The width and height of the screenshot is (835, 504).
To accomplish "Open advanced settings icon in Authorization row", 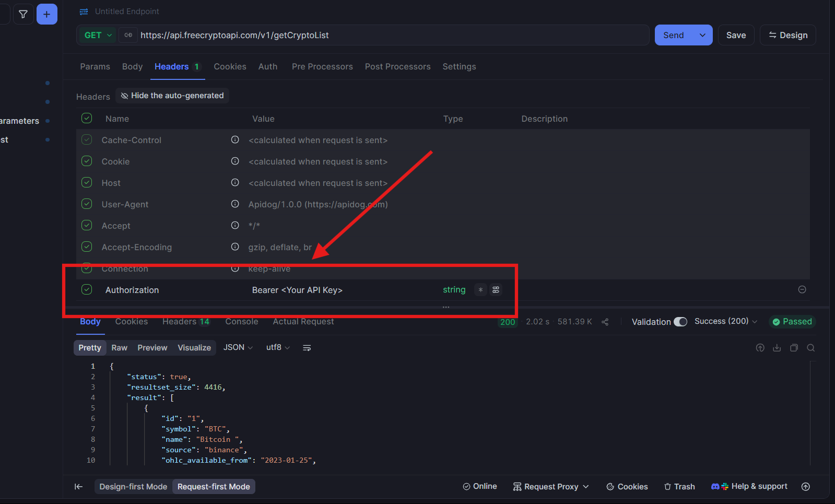I will pos(496,290).
